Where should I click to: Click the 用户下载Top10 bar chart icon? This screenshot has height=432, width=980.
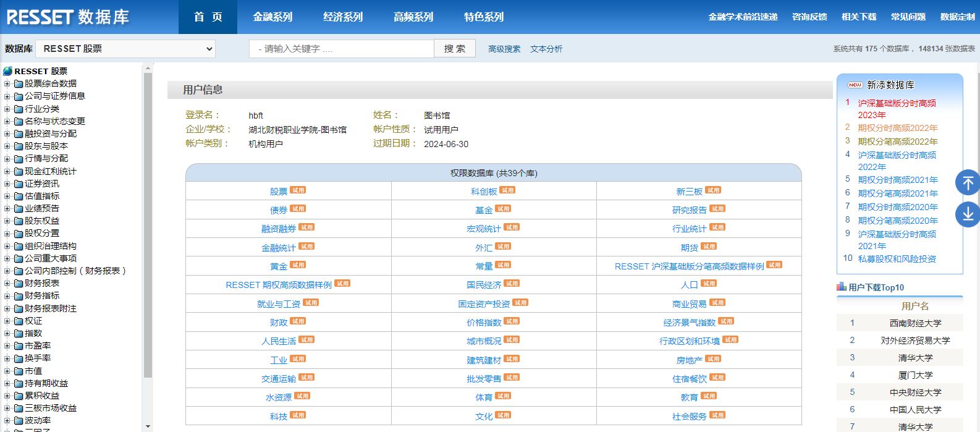point(842,287)
